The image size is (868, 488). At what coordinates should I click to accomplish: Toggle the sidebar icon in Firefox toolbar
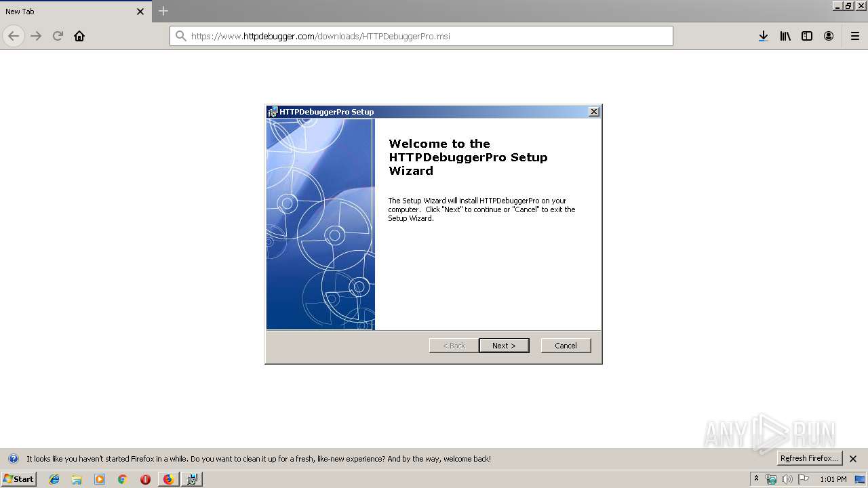pyautogui.click(x=807, y=36)
